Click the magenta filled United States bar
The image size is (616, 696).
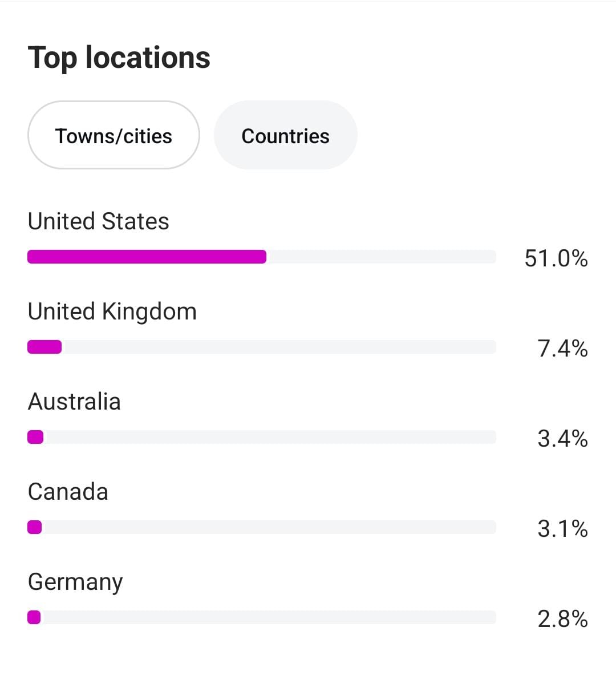tap(147, 257)
